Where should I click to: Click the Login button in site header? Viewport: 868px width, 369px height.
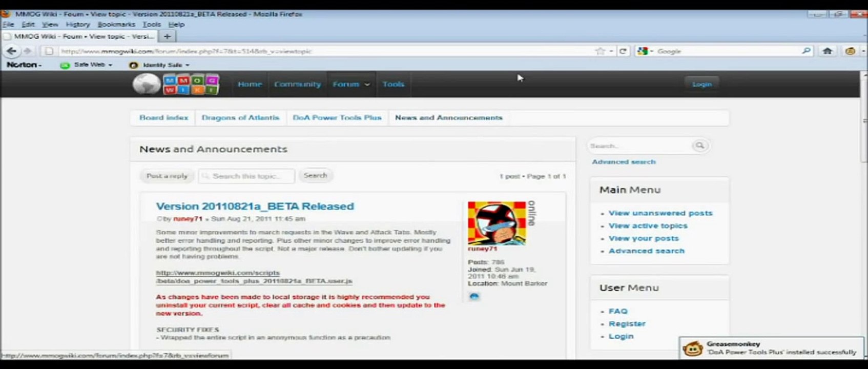pos(702,84)
